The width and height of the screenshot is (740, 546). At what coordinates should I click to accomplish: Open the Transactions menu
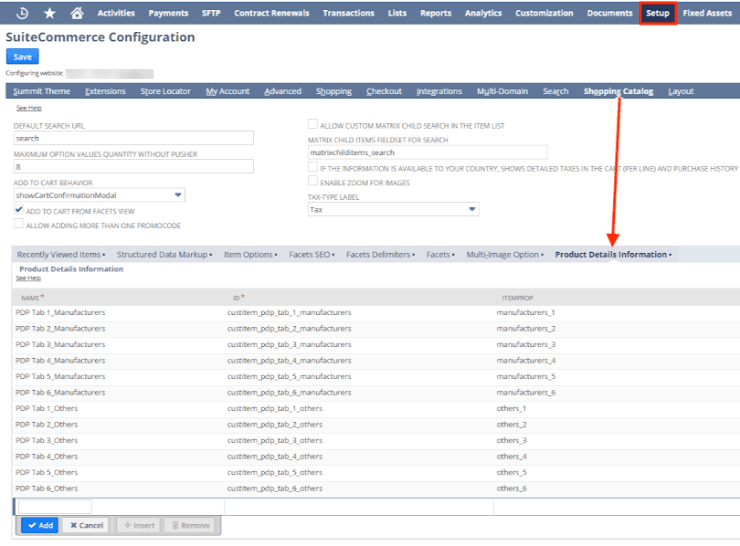pyautogui.click(x=348, y=13)
